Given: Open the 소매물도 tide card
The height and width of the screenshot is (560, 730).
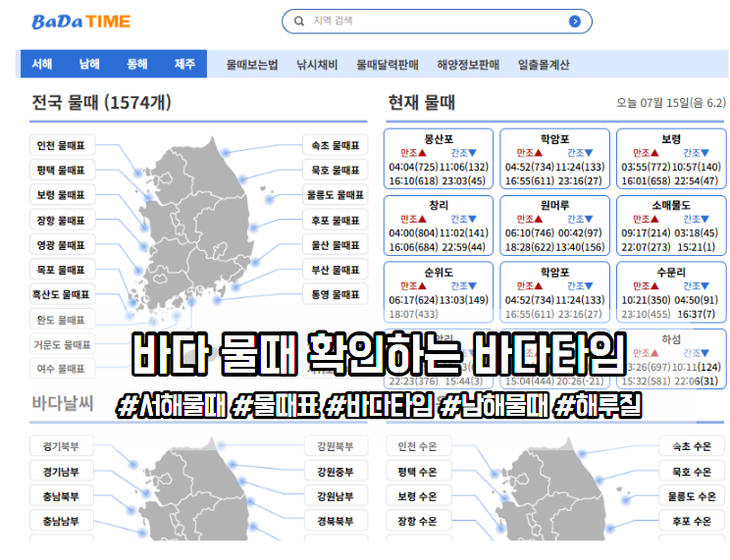Looking at the screenshot, I should [x=671, y=226].
